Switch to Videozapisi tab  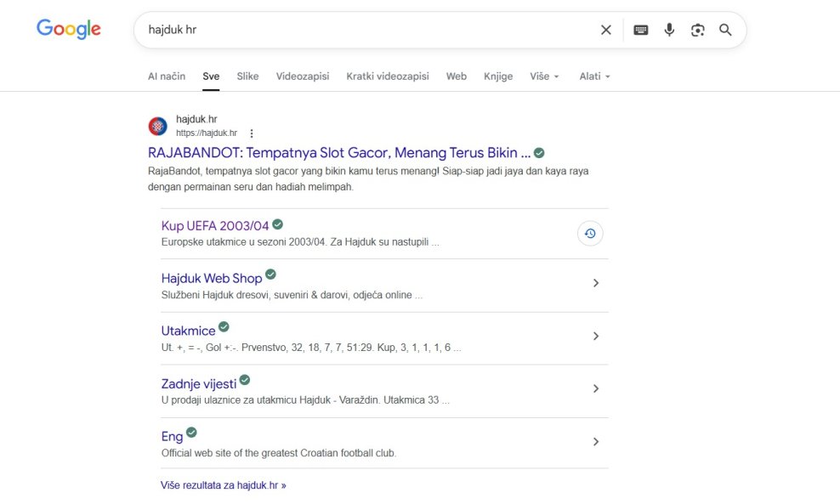(x=303, y=76)
